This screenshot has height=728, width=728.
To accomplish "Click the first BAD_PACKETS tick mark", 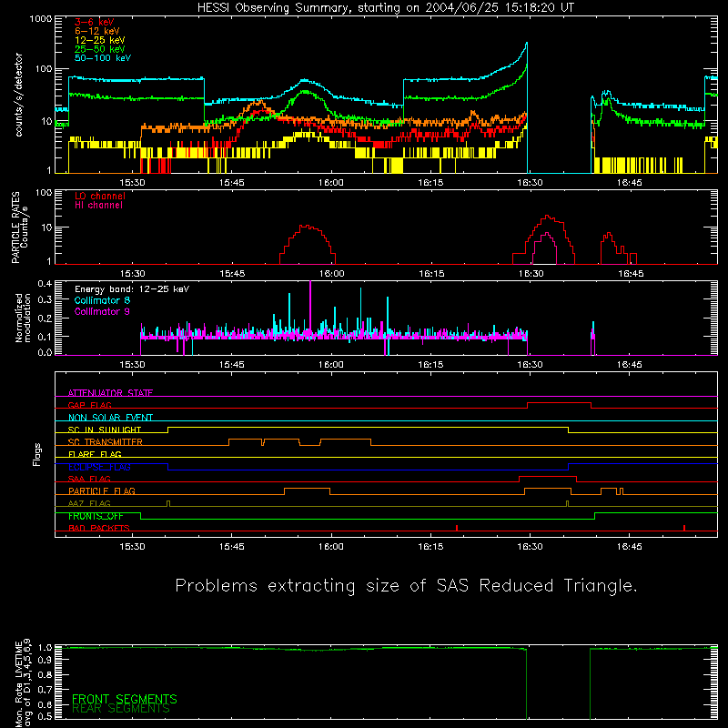I will coord(457,528).
